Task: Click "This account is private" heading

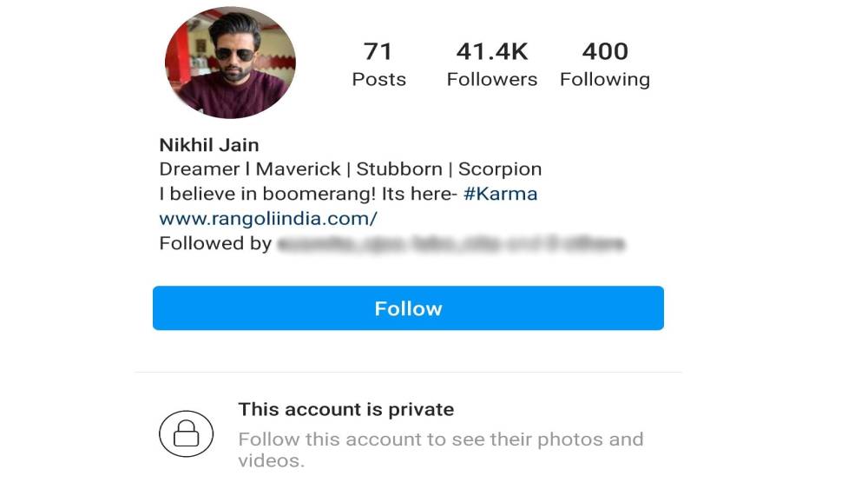Action: [x=346, y=409]
